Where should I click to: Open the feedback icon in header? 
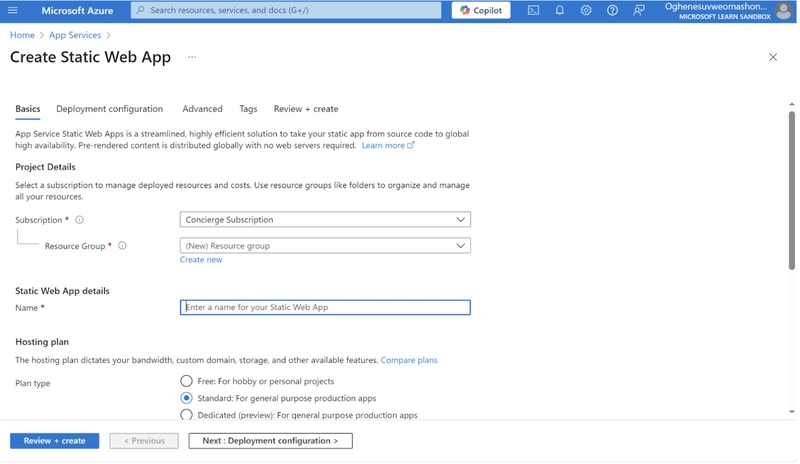[x=639, y=10]
